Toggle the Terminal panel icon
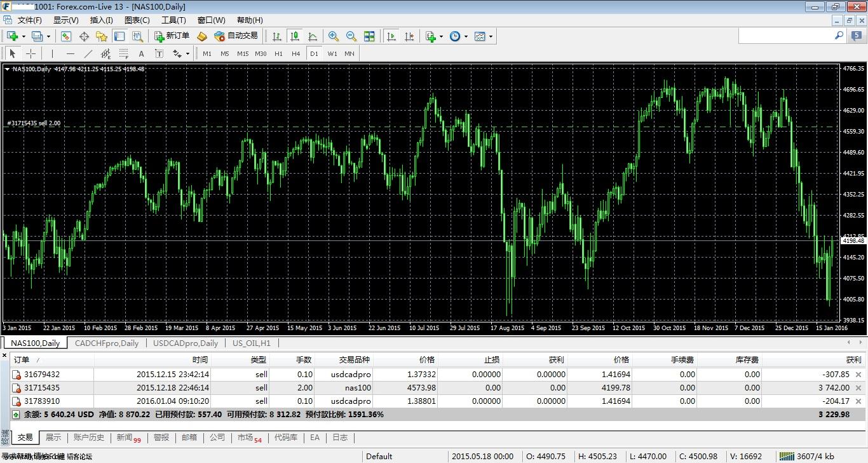 (x=119, y=36)
